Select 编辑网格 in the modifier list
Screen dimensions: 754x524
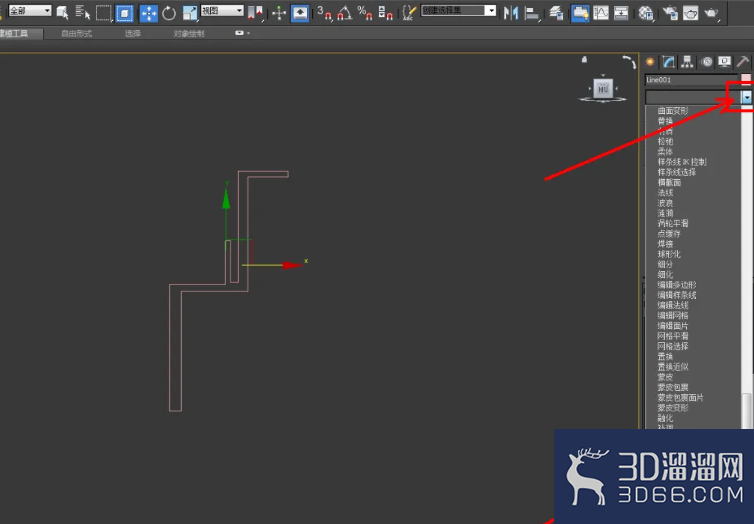(673, 315)
